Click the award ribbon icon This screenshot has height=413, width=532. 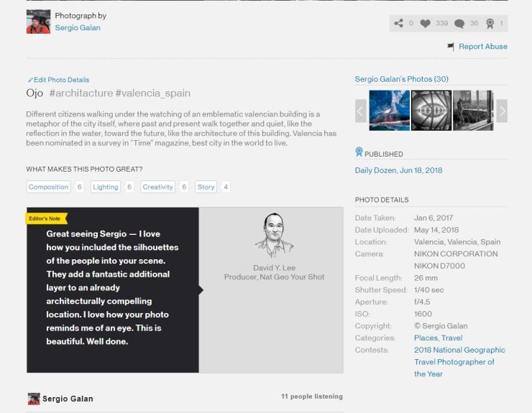(490, 24)
